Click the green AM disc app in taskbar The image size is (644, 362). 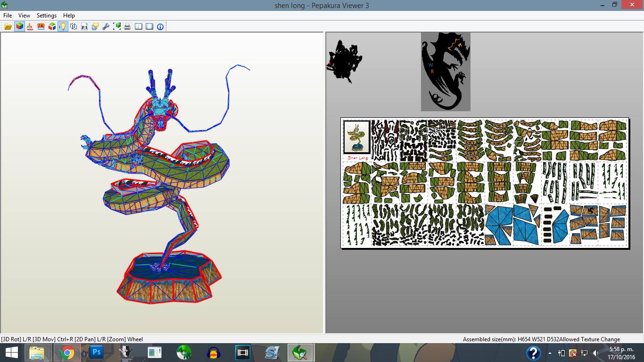point(184,353)
